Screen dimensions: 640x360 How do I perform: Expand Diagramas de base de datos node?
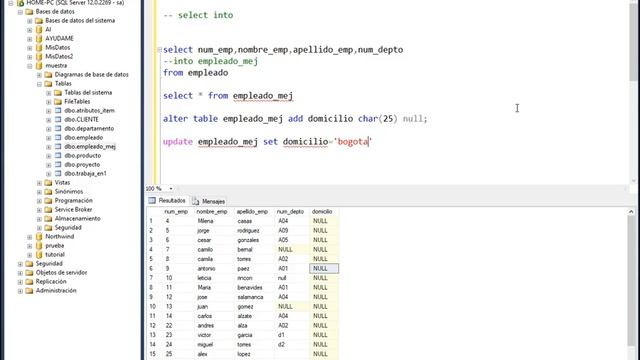(39, 75)
